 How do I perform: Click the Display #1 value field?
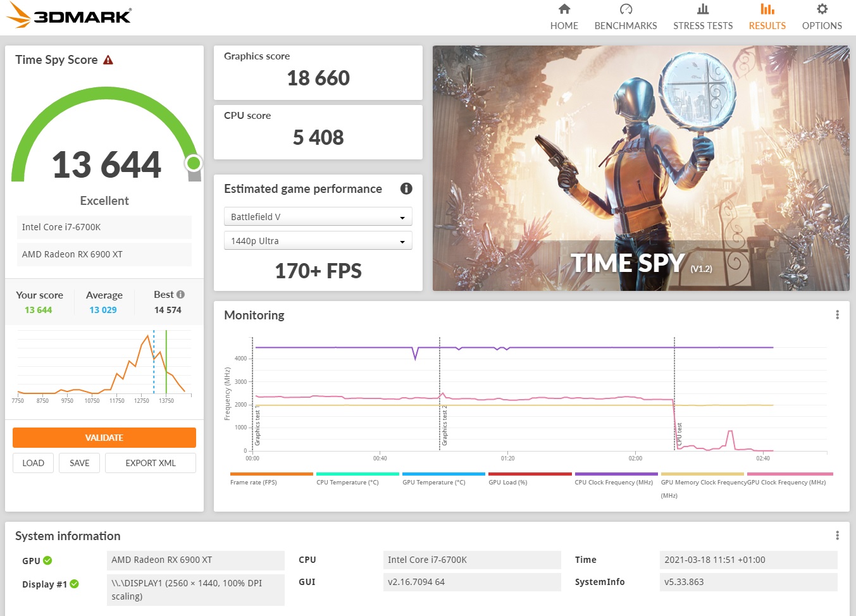195,589
